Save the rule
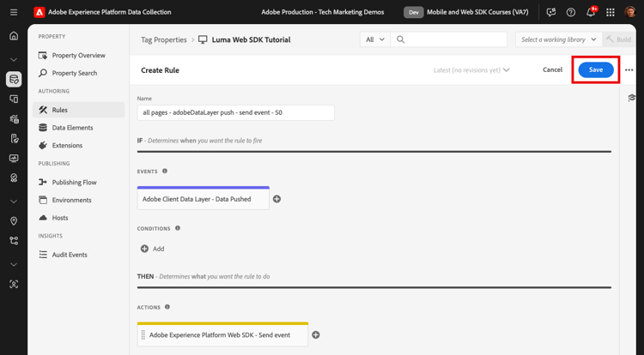The width and height of the screenshot is (644, 355). [x=596, y=70]
